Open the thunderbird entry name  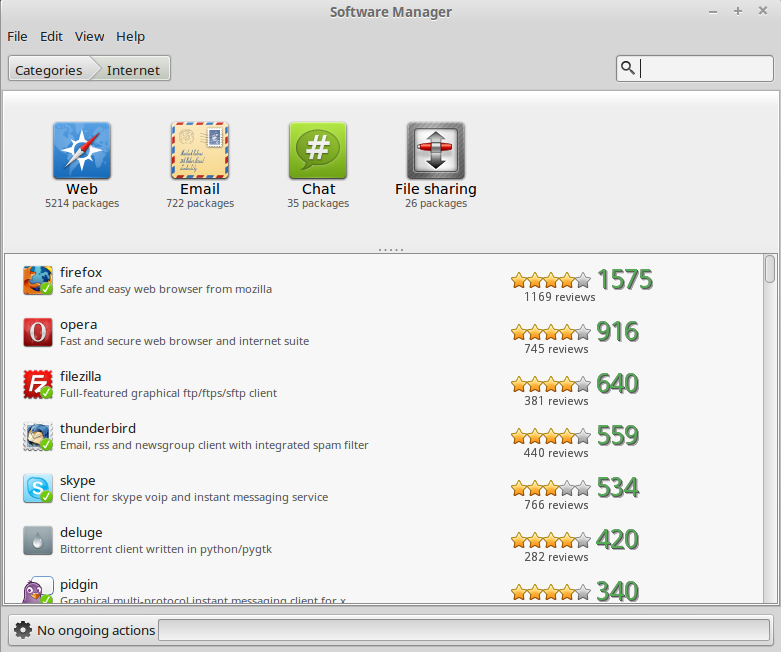click(98, 428)
